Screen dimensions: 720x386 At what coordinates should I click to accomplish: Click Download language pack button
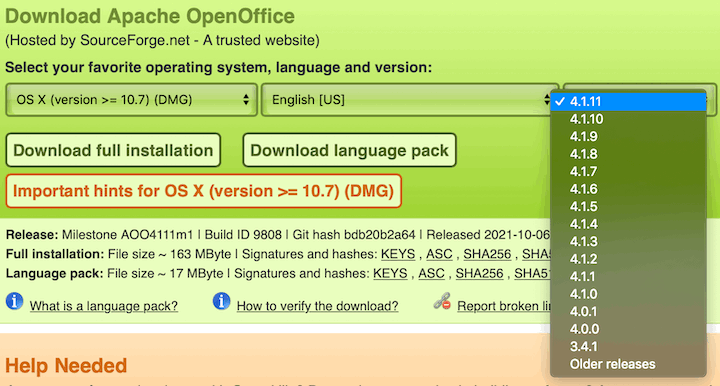(x=349, y=150)
